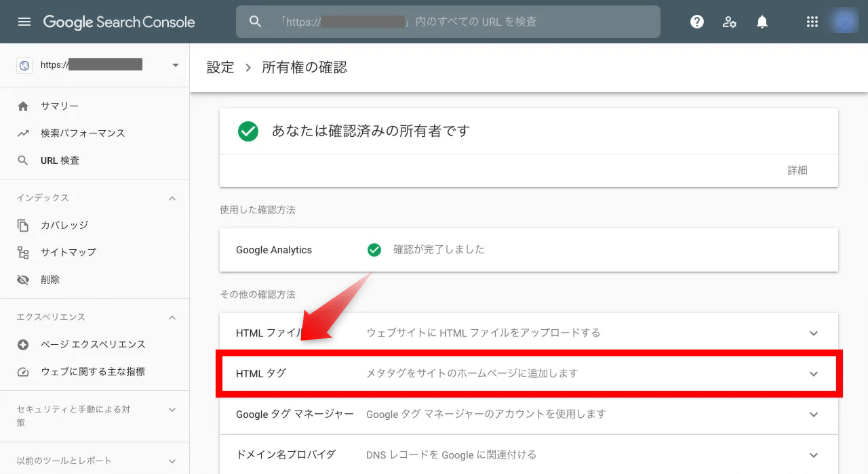Click the HTML タグ row label

point(261,374)
